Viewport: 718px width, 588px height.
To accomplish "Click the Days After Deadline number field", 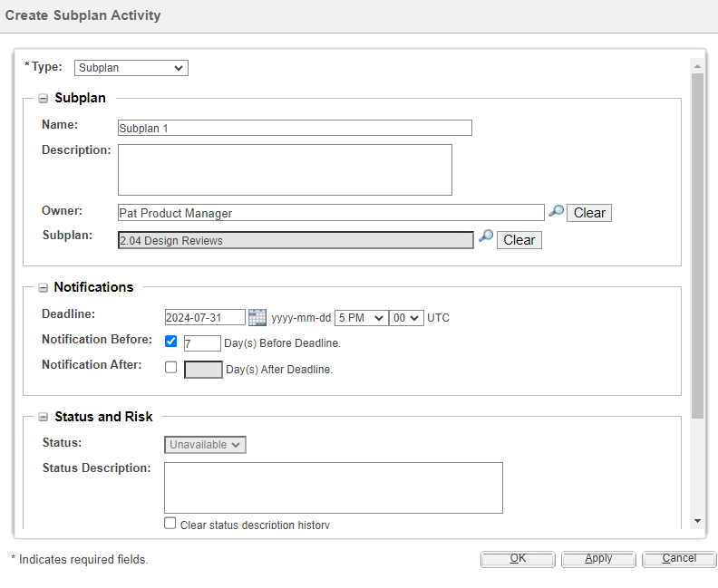I will 203,370.
